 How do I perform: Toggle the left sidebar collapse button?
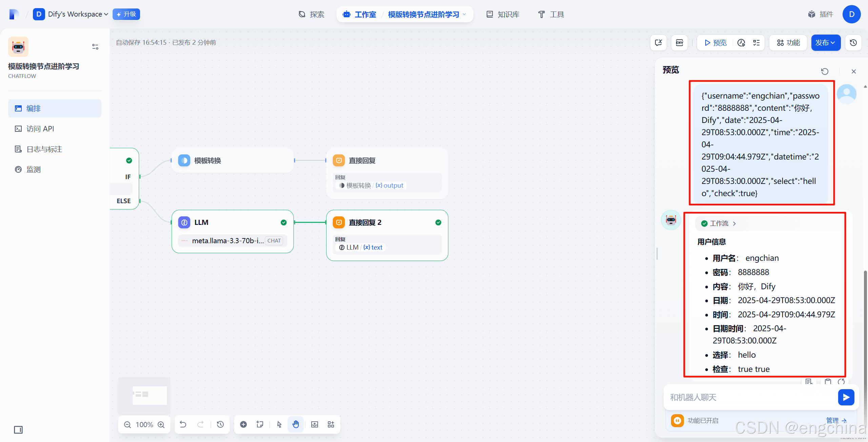pyautogui.click(x=18, y=430)
